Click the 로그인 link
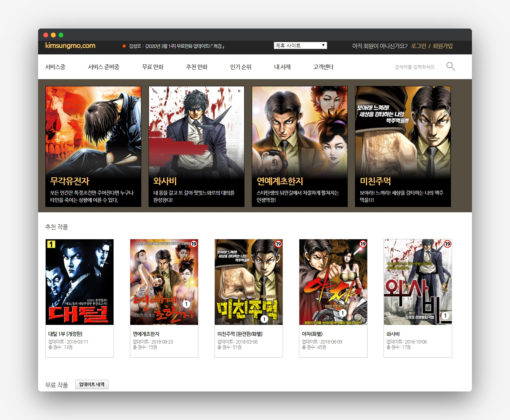 (x=419, y=46)
